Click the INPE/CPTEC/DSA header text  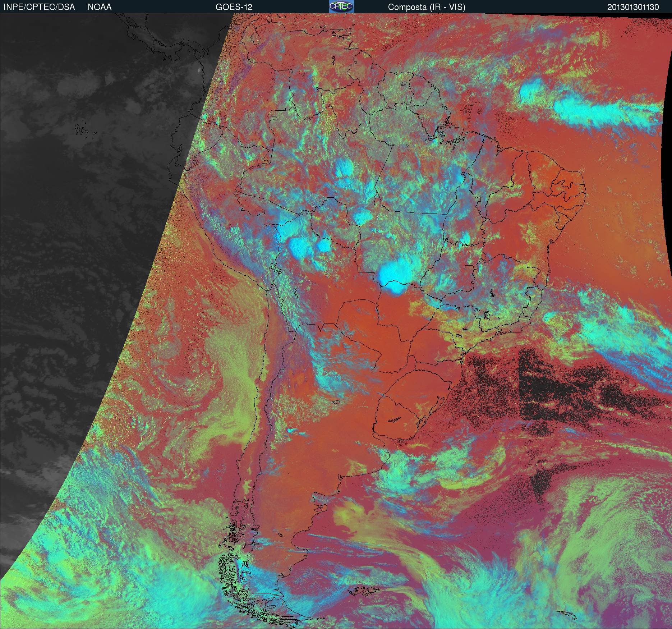[x=39, y=7]
